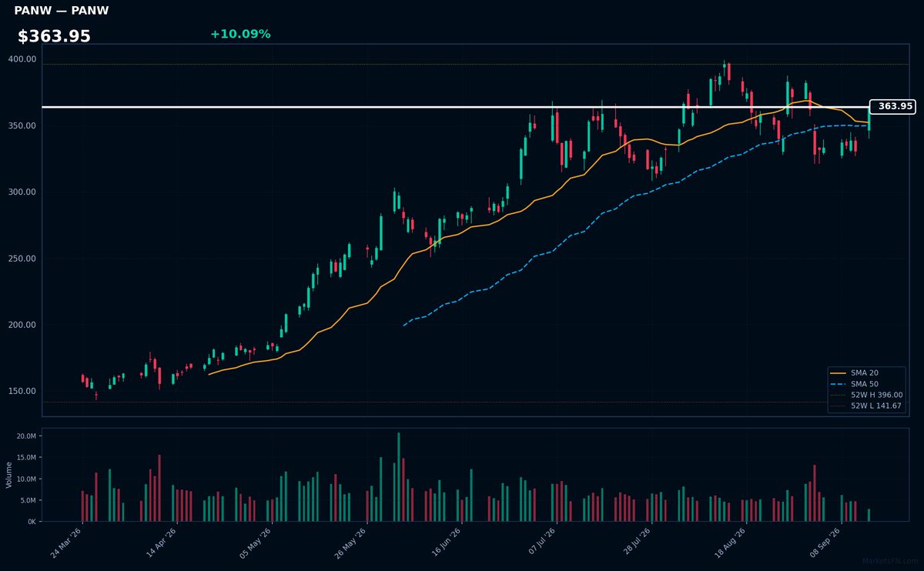The width and height of the screenshot is (924, 571).
Task: Select the 52W H 396.00 legend entry
Action: click(x=866, y=395)
